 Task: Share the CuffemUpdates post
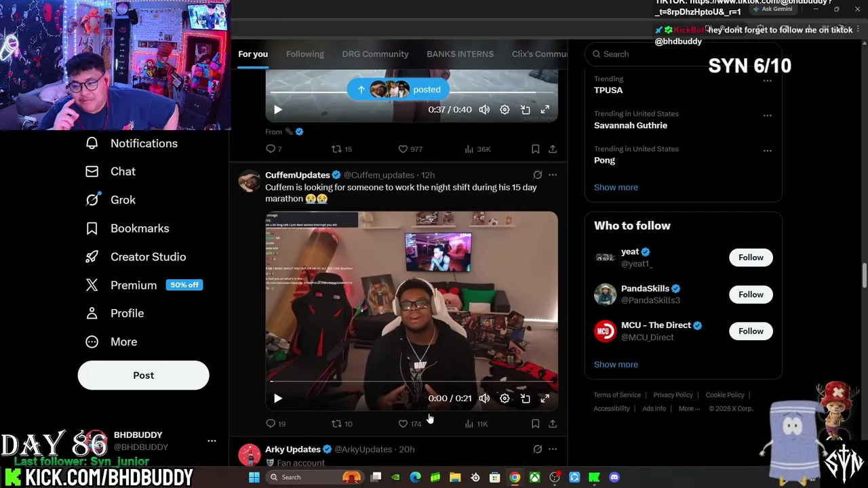553,424
